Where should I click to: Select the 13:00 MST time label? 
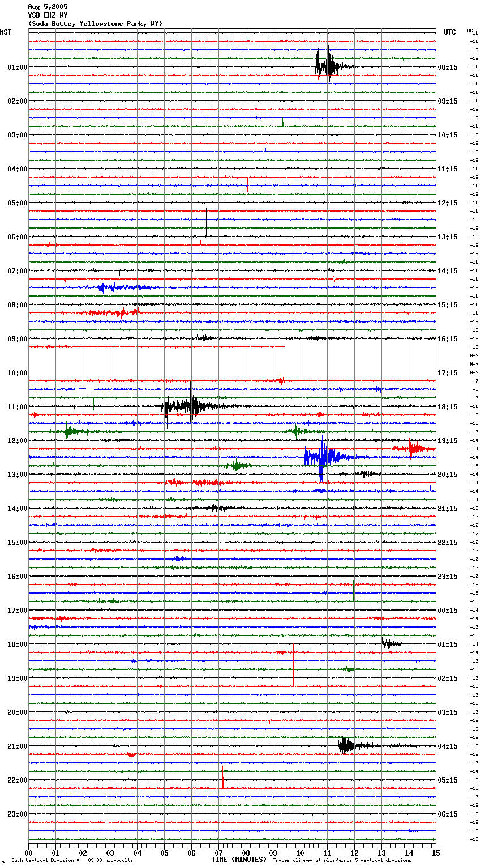click(18, 475)
